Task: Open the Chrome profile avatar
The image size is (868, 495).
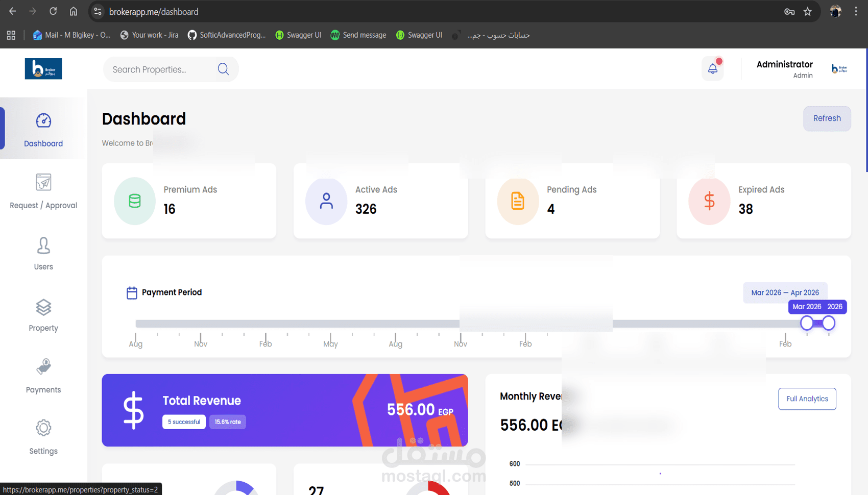Action: (835, 11)
